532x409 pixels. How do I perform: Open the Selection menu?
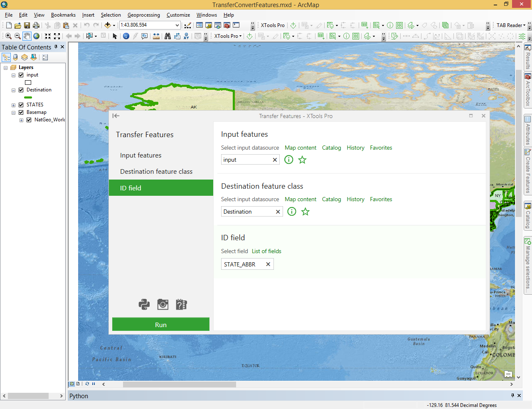(111, 15)
